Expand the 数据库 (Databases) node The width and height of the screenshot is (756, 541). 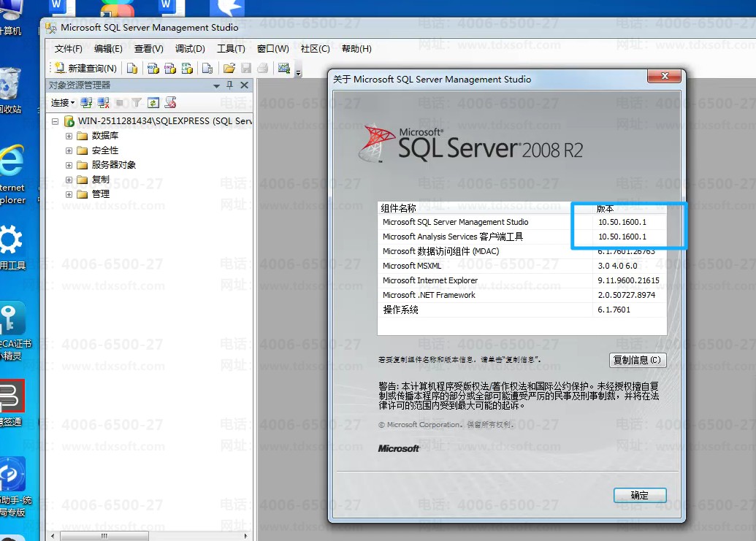(x=69, y=136)
